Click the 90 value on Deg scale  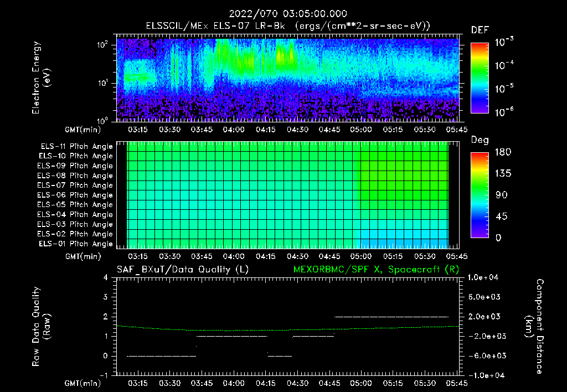click(502, 195)
